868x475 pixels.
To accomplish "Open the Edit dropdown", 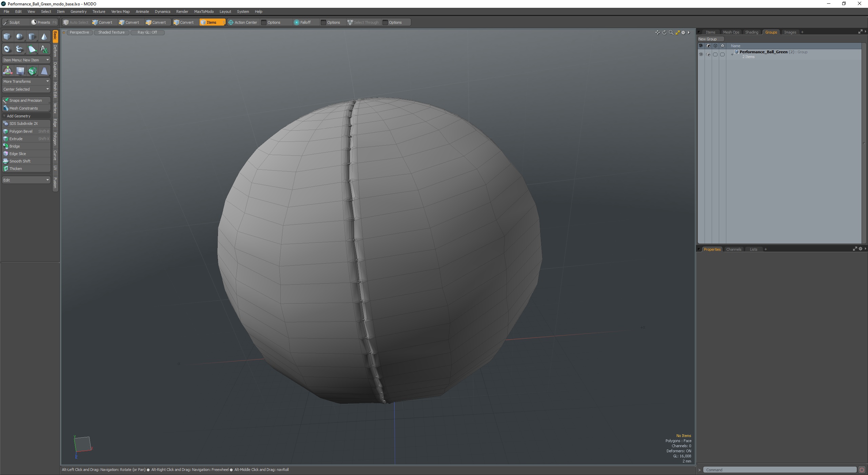I will pyautogui.click(x=26, y=180).
